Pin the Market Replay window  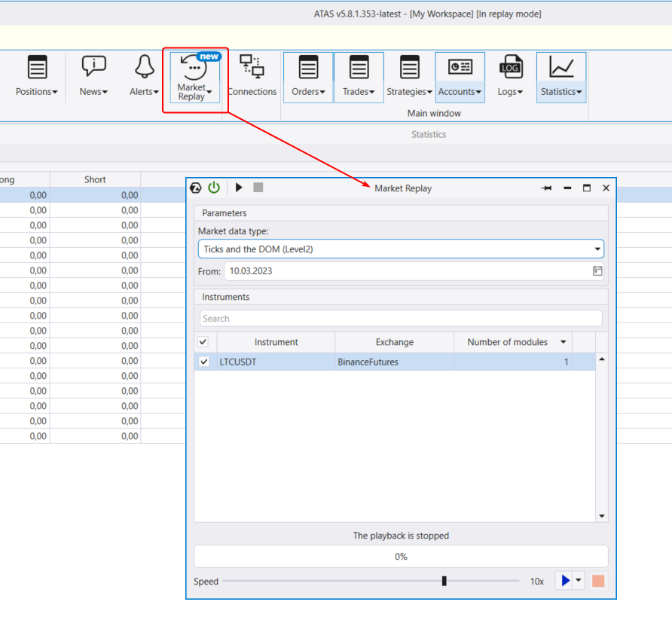[x=546, y=188]
